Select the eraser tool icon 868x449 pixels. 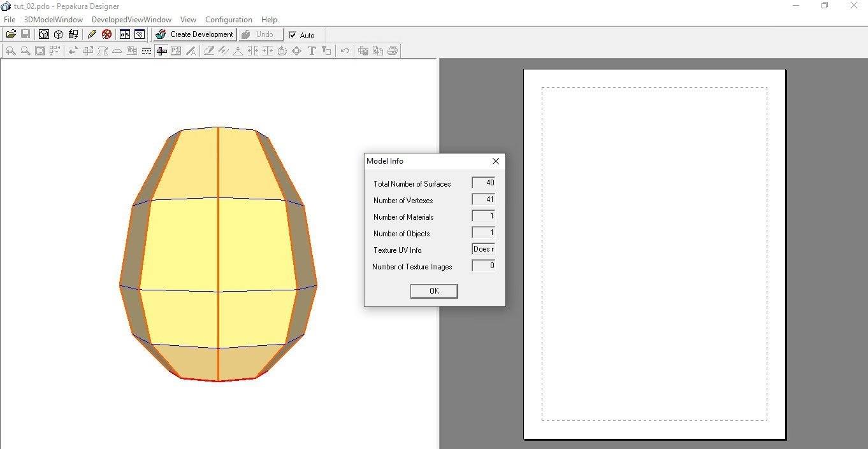click(208, 51)
